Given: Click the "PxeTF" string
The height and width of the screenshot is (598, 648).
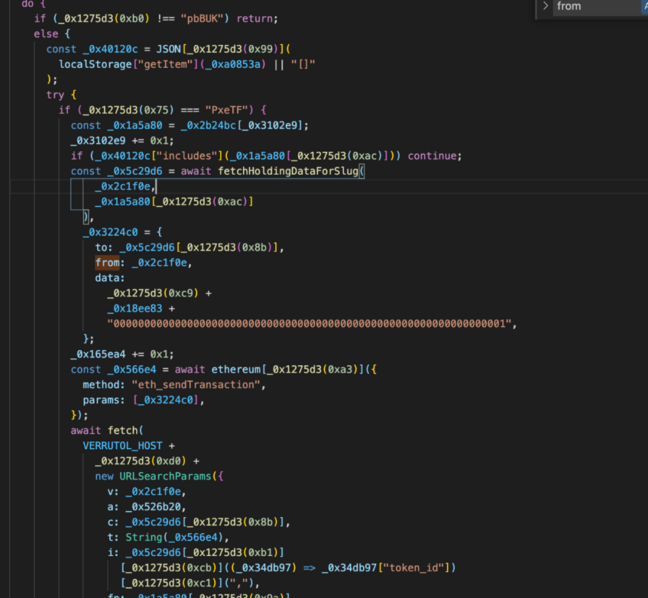Looking at the screenshot, I should (229, 110).
